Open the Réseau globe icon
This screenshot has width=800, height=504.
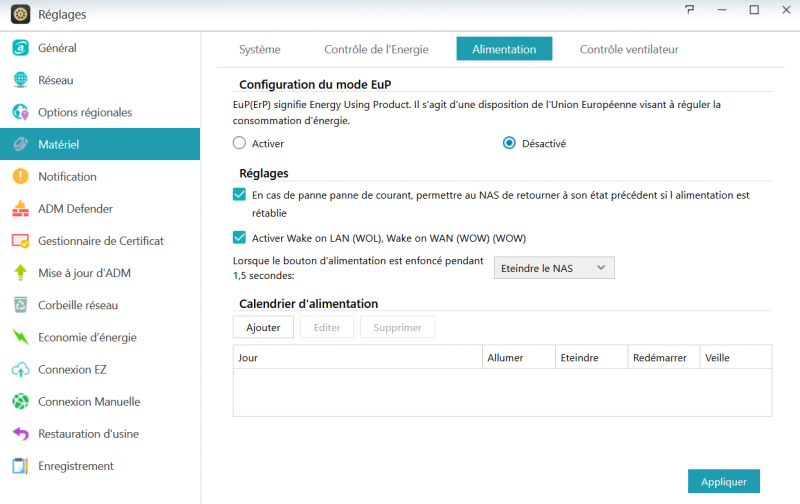click(20, 80)
